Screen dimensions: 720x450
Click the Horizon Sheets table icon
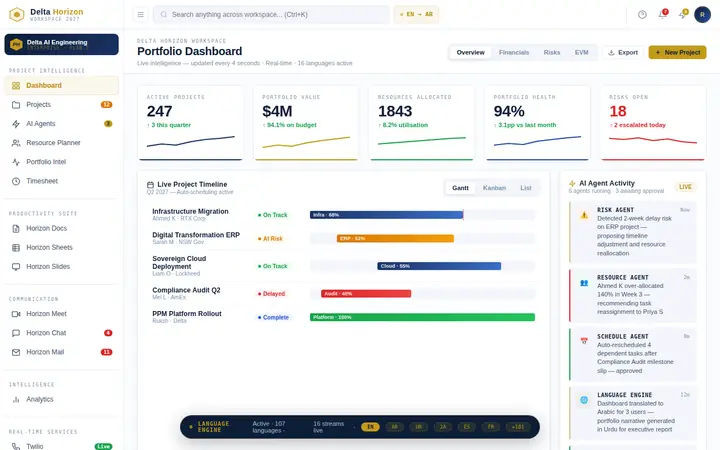16,248
